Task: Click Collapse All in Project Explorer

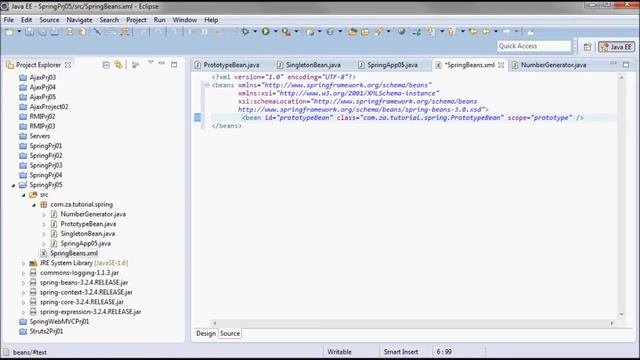Action: (x=106, y=64)
